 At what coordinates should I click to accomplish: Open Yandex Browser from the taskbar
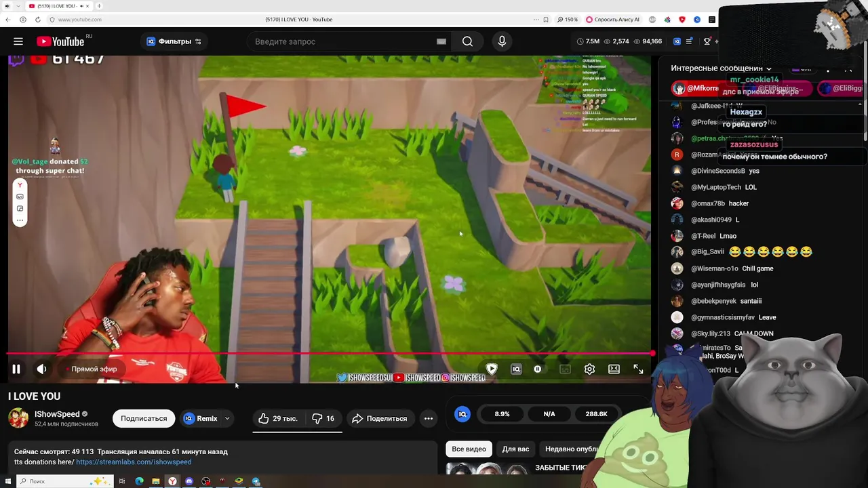172,481
